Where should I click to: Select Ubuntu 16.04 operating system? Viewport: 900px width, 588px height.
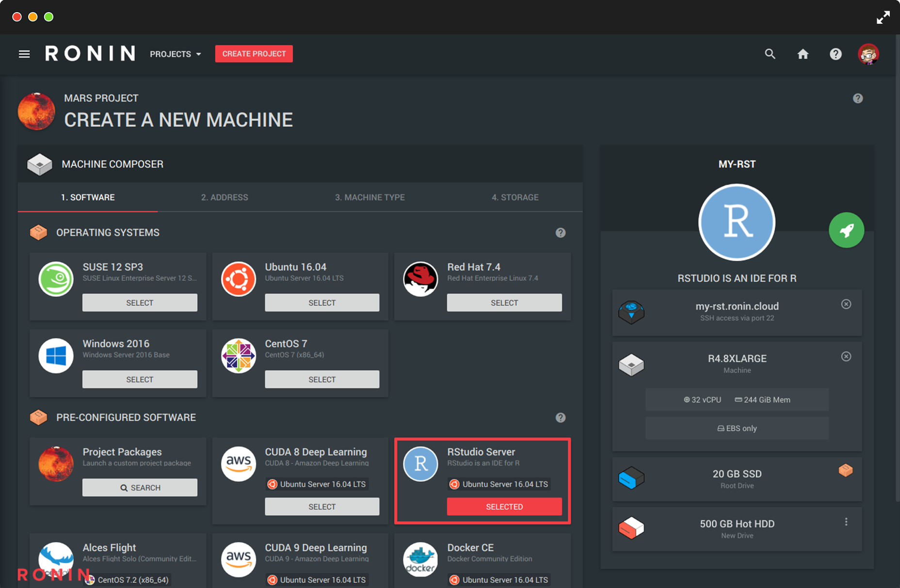(x=322, y=302)
